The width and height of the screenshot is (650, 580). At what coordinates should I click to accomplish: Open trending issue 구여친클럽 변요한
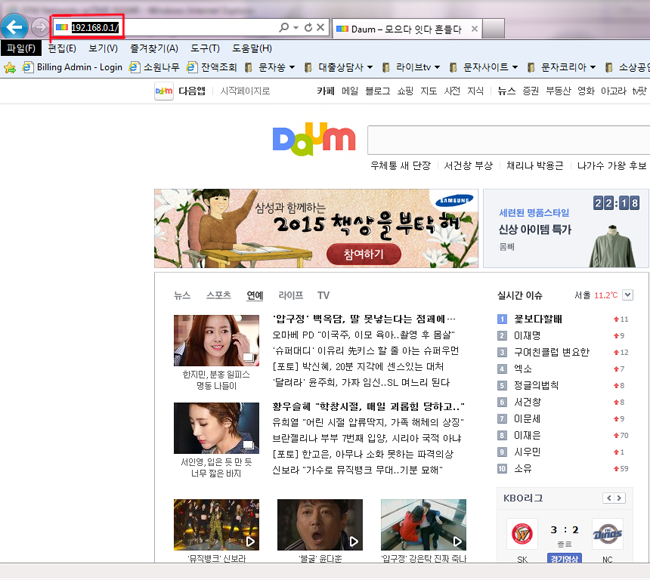(x=551, y=352)
